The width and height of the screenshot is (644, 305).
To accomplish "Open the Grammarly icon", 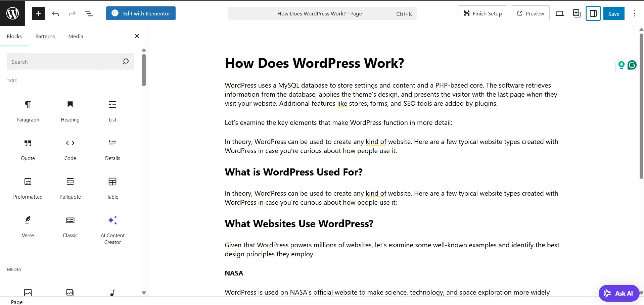I will click(x=632, y=65).
